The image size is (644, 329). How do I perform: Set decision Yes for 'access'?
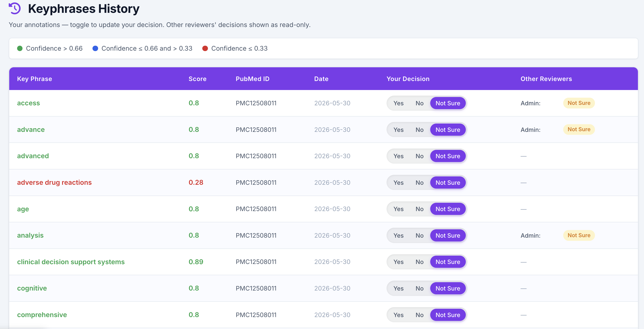coord(398,103)
